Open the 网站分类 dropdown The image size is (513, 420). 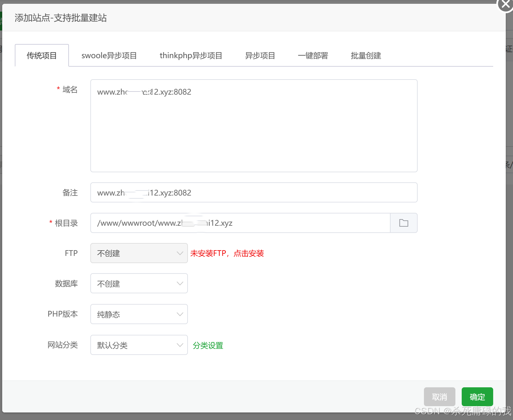pyautogui.click(x=139, y=345)
